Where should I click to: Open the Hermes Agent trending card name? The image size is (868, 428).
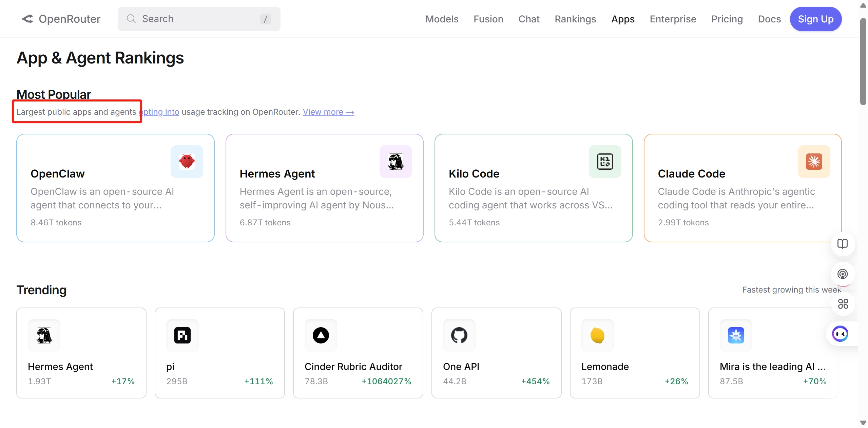[x=60, y=367]
